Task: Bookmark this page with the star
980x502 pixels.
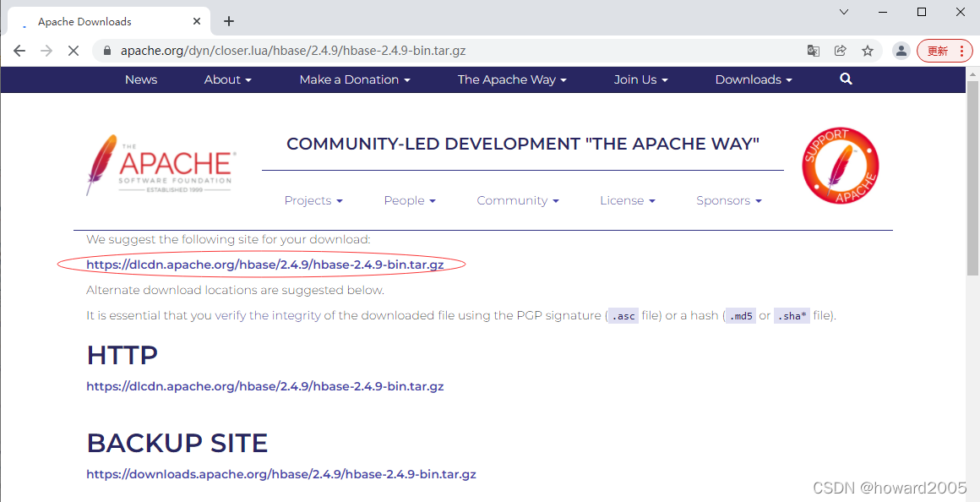Action: coord(868,51)
